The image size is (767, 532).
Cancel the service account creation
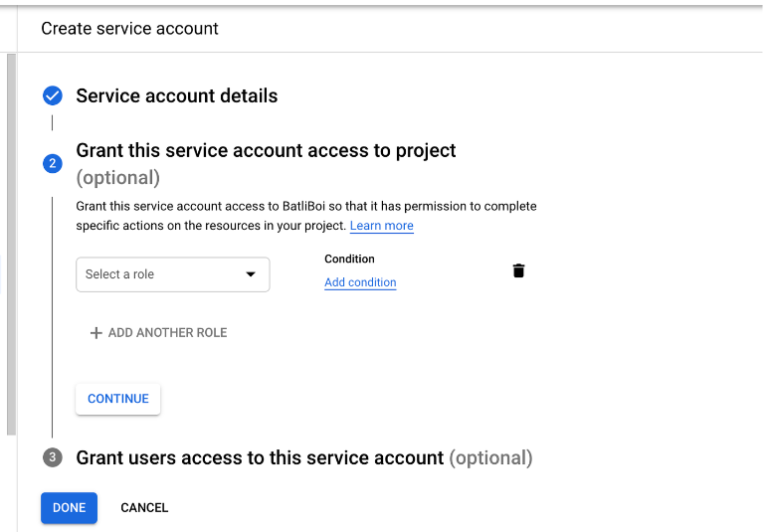point(144,507)
